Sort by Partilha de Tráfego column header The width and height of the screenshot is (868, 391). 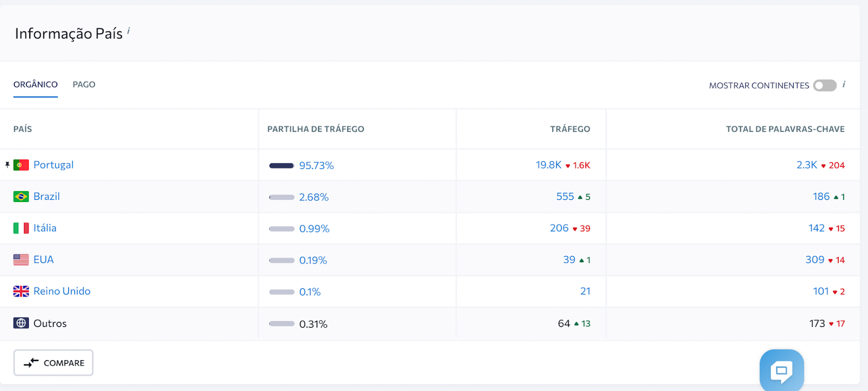[316, 129]
